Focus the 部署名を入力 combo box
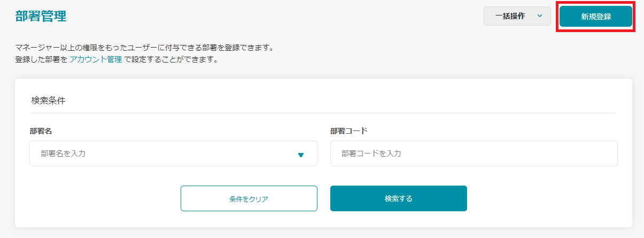 160,154
